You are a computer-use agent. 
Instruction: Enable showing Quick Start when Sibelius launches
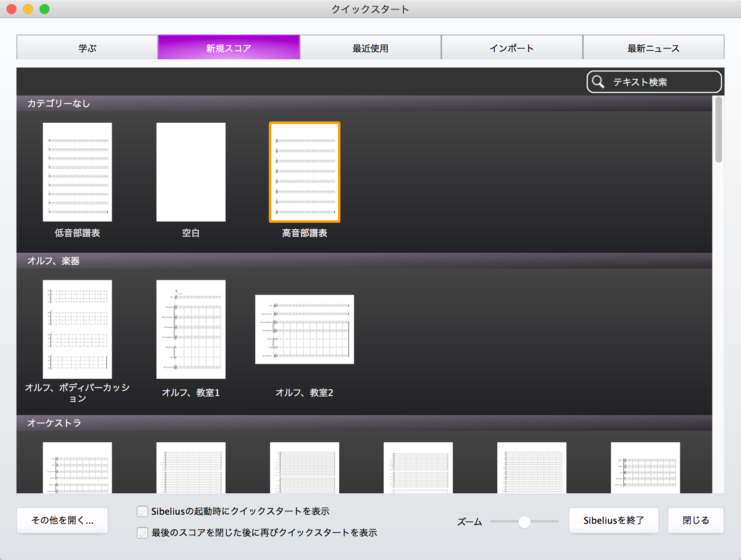142,511
